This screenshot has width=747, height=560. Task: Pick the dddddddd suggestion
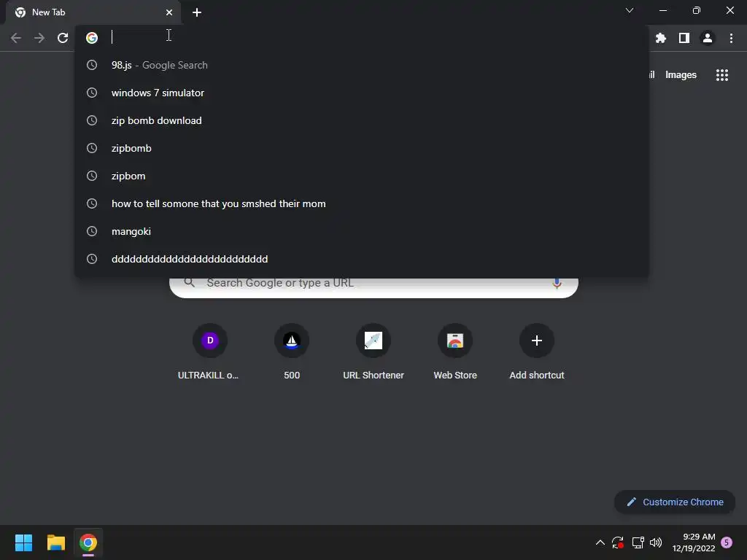362,259
